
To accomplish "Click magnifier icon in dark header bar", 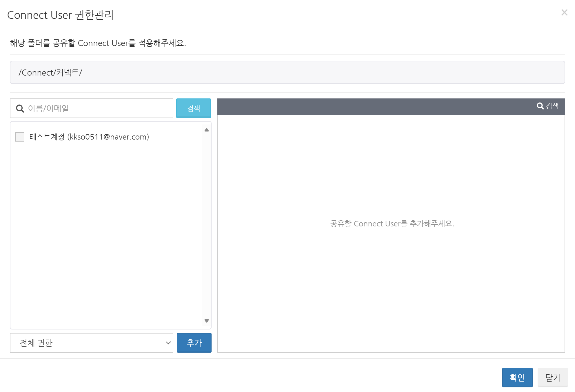I will click(540, 106).
